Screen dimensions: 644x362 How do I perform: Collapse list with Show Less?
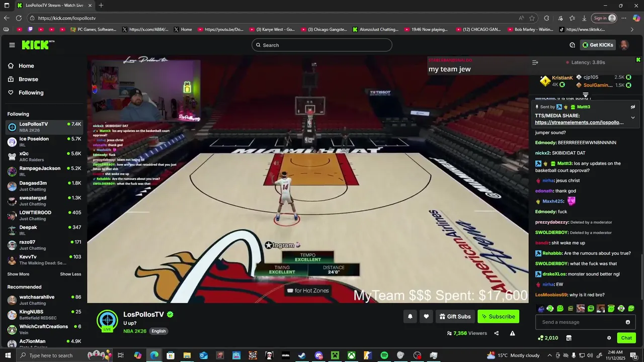coord(70,274)
